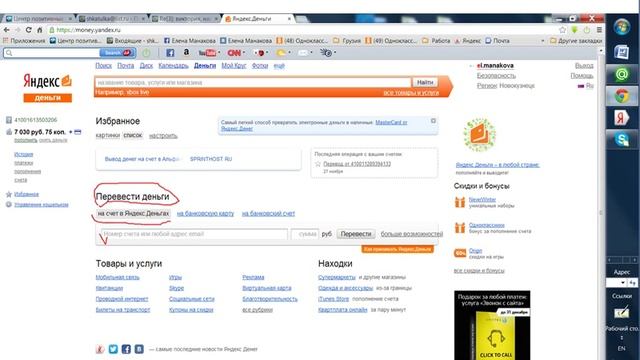Open the Почта link in top navigation
The height and width of the screenshot is (360, 640).
[126, 66]
